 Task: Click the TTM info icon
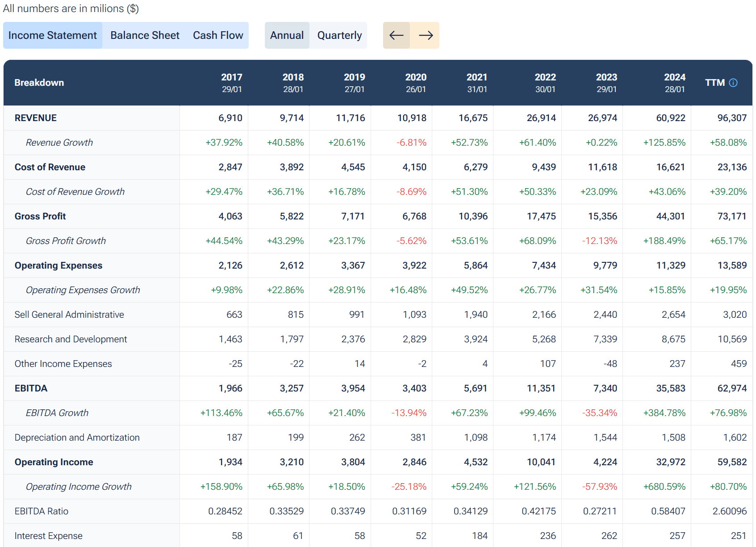(x=733, y=83)
